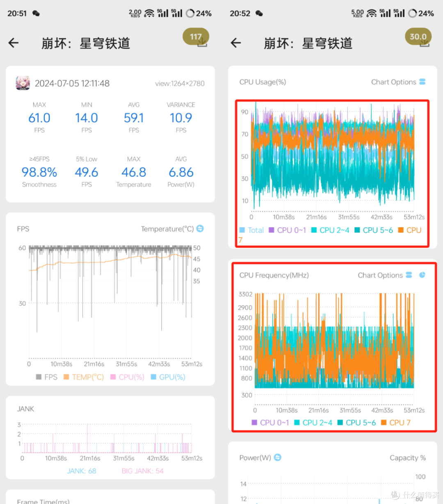Viewport: 443px width, 504px height.
Task: Toggle CPU Usage Chart Options switch icon
Action: point(422,82)
